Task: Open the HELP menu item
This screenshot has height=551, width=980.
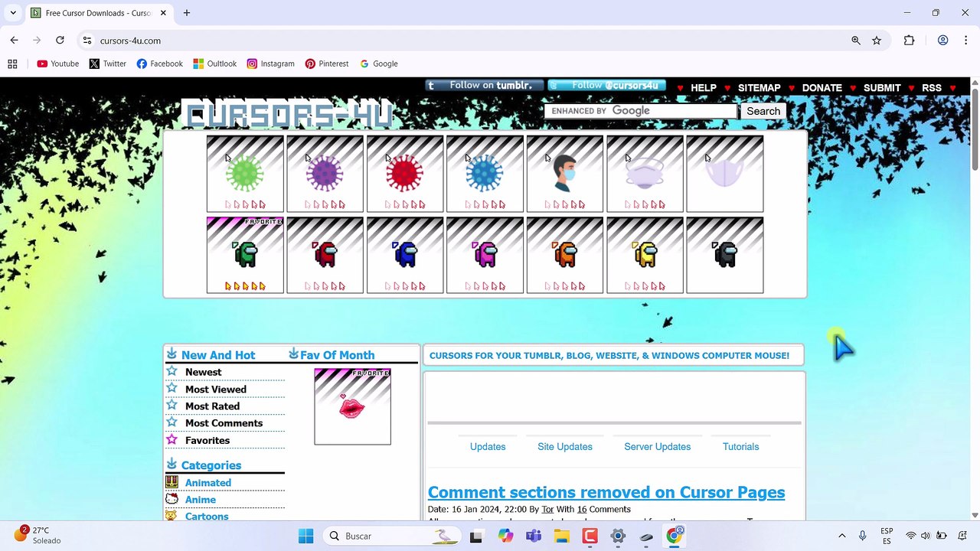Action: 704,88
